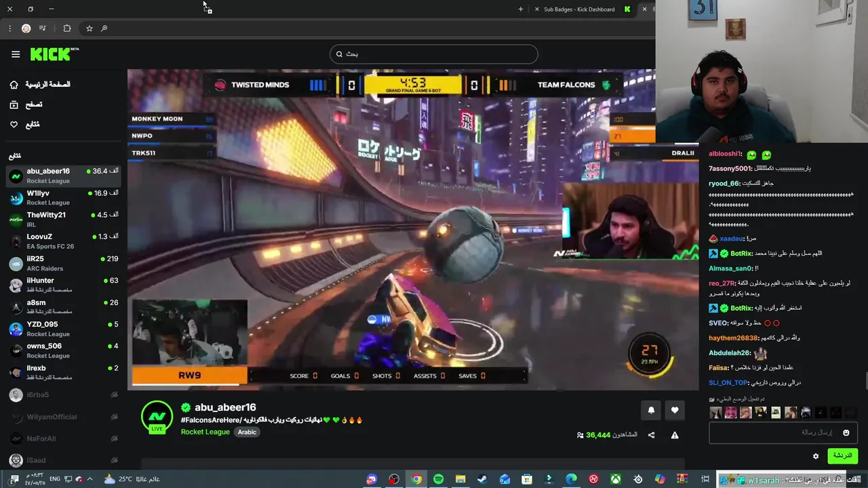Click the Browse icon in sidebar
This screenshot has height=488, width=868.
coord(14,104)
